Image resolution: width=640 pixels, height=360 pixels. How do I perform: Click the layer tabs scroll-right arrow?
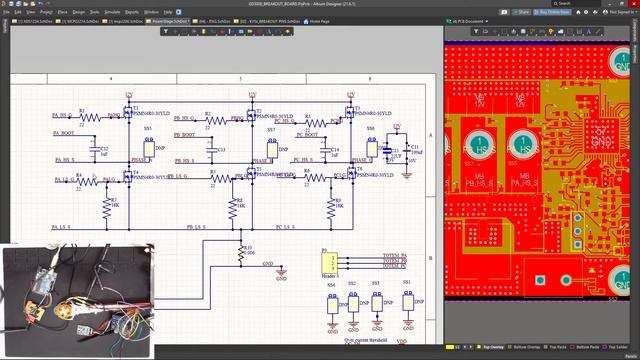point(471,347)
